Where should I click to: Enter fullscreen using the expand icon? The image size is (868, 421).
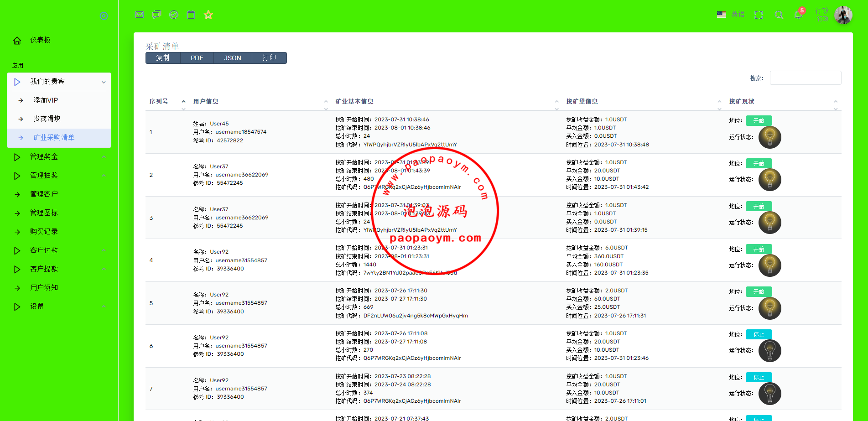click(x=759, y=15)
